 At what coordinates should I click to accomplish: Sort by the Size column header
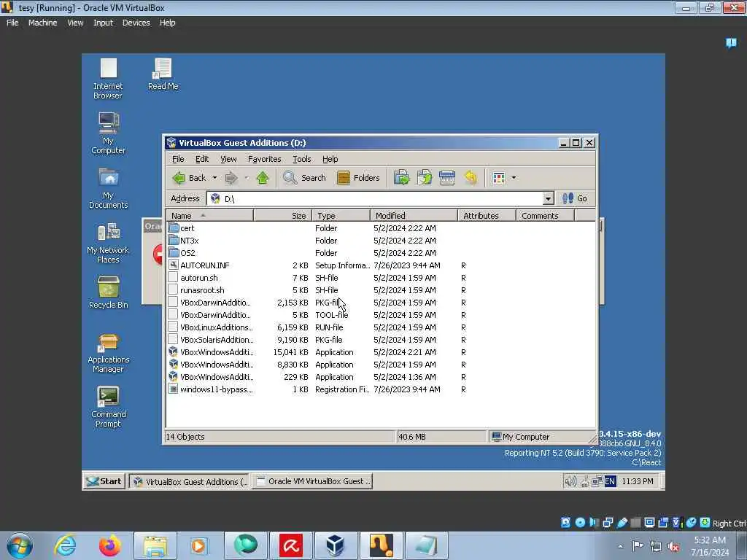[x=282, y=216]
